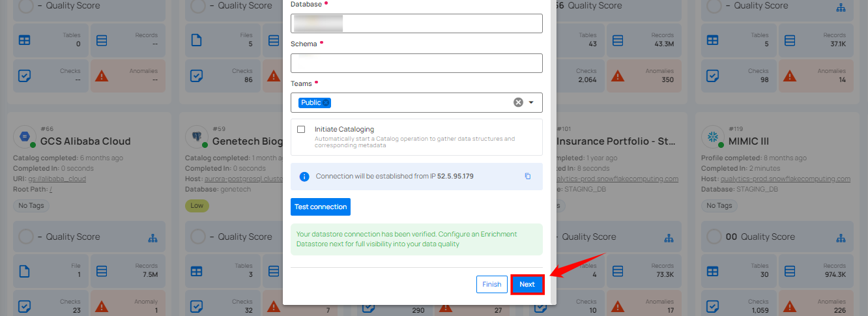Click the connection verified success message

pos(416,239)
